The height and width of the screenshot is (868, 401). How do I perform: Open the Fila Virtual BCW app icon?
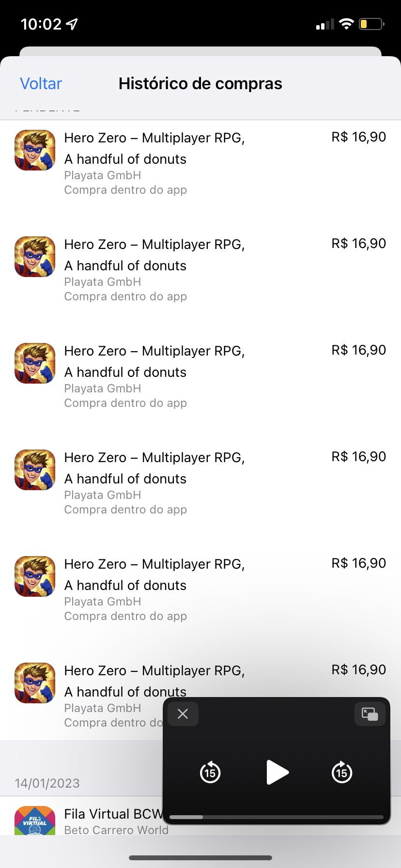pos(35,821)
